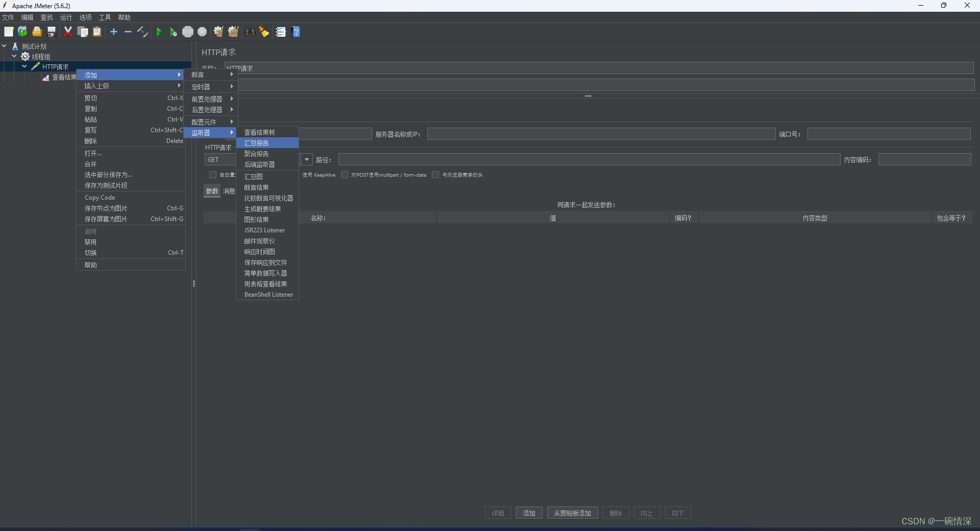Click the 详细 button
The width and height of the screenshot is (980, 531).
[x=498, y=513]
